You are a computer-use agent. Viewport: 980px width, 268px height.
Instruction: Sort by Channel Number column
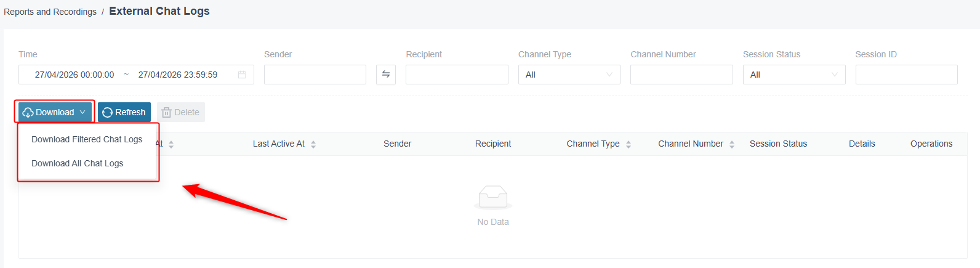(x=732, y=144)
